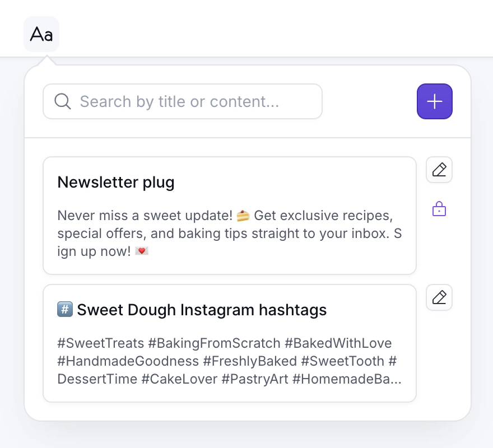
Task: Click the #SweetTreats hashtag text
Action: point(92,343)
